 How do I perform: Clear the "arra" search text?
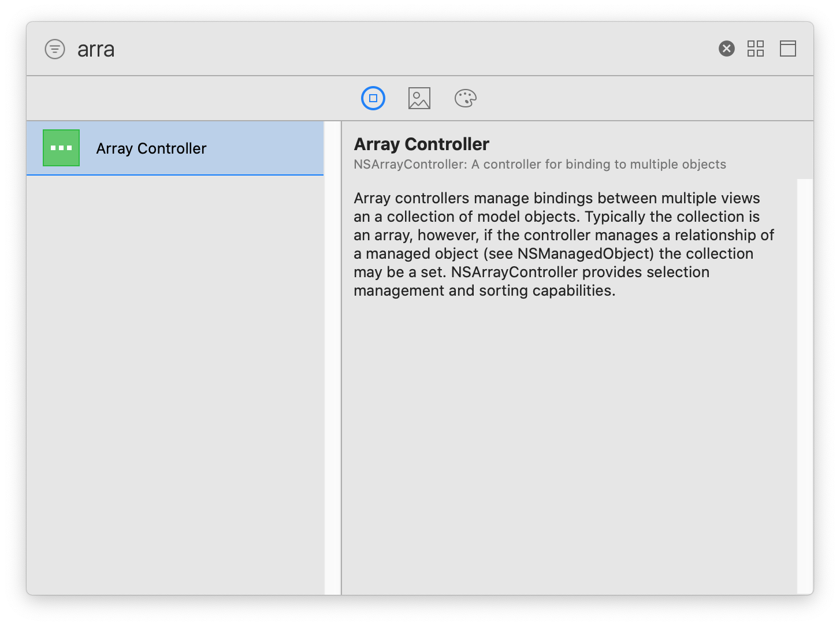[x=727, y=49]
